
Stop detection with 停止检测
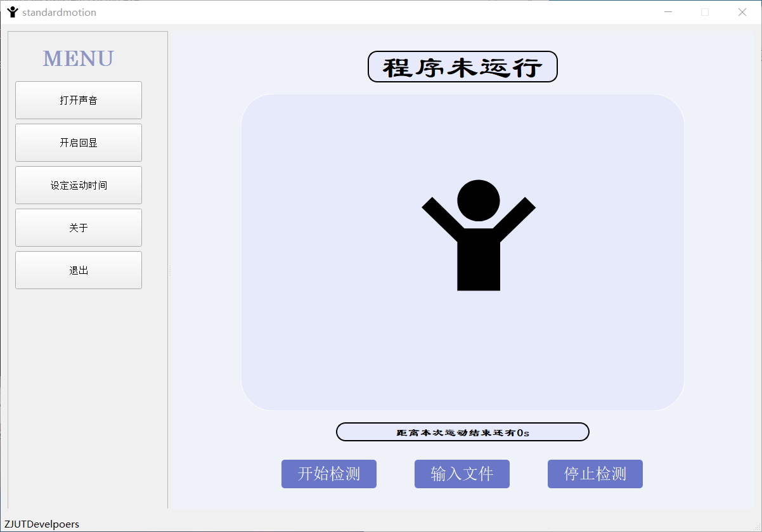[x=595, y=474]
